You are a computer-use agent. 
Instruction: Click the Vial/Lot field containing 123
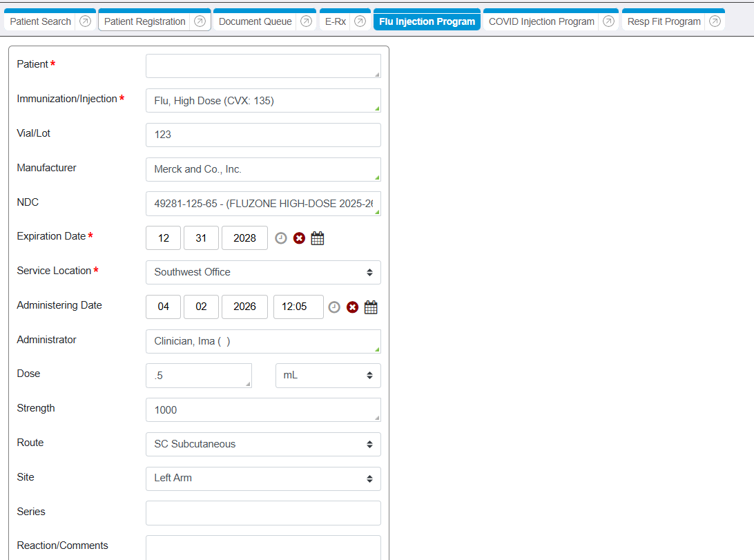coord(263,135)
